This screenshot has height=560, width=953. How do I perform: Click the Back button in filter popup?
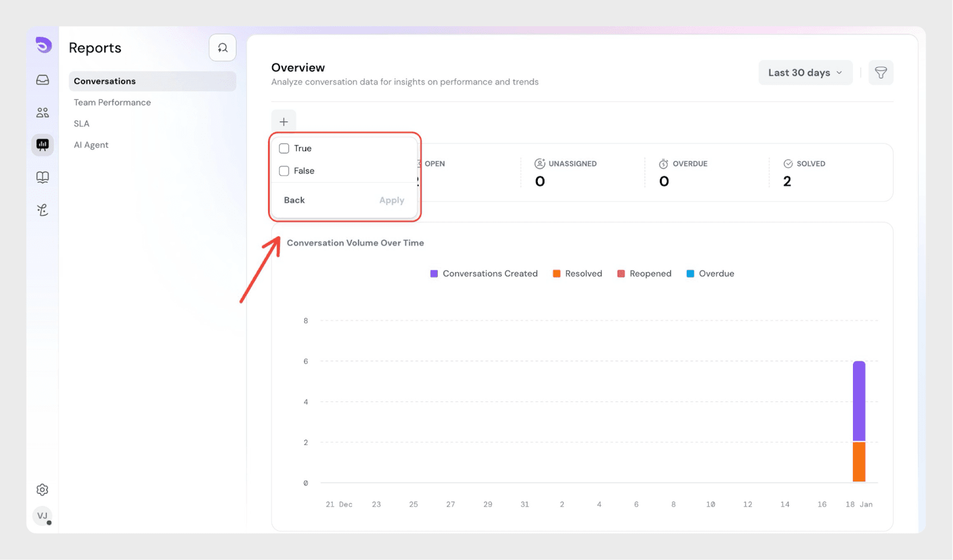(294, 201)
